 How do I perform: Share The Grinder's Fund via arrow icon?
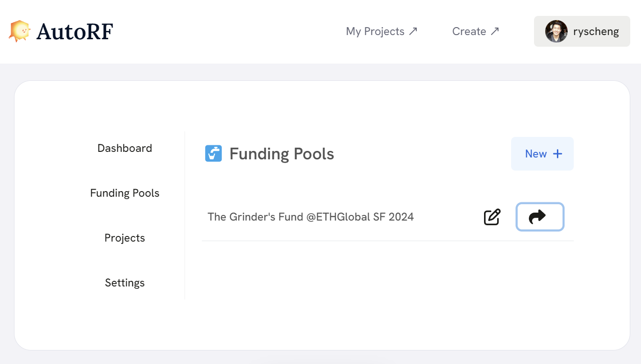pyautogui.click(x=540, y=217)
